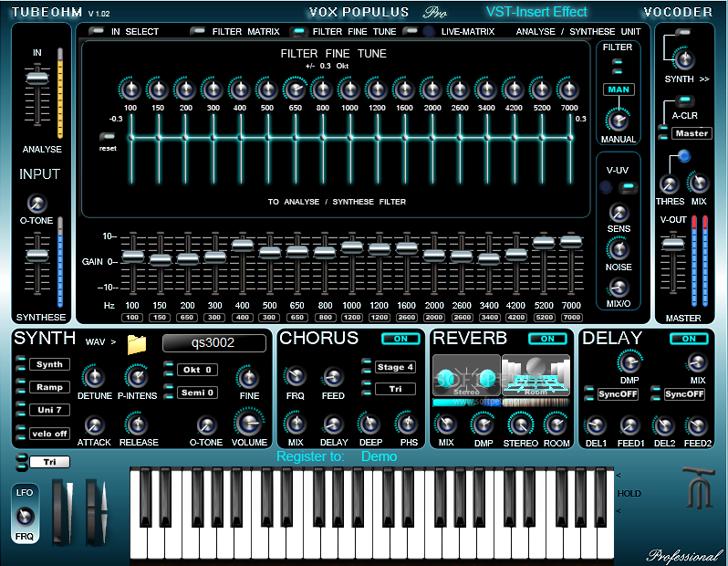
Task: Click the Input O-TONE knob
Action: 36,203
